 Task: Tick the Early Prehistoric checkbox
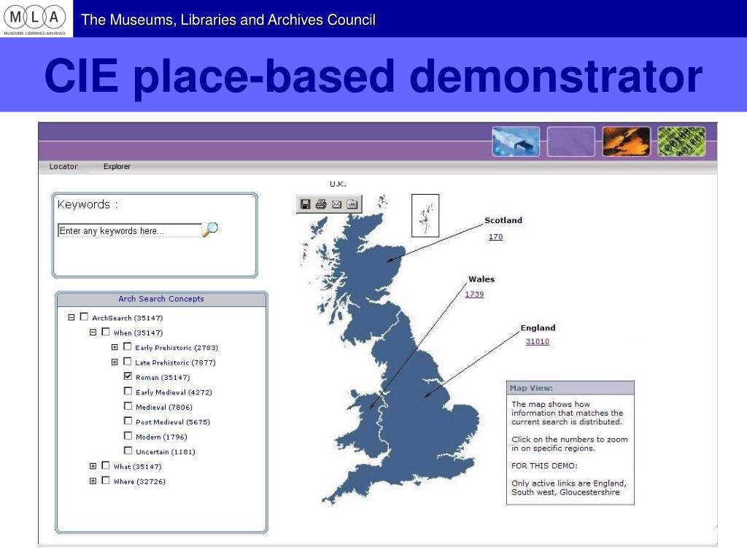coord(127,346)
